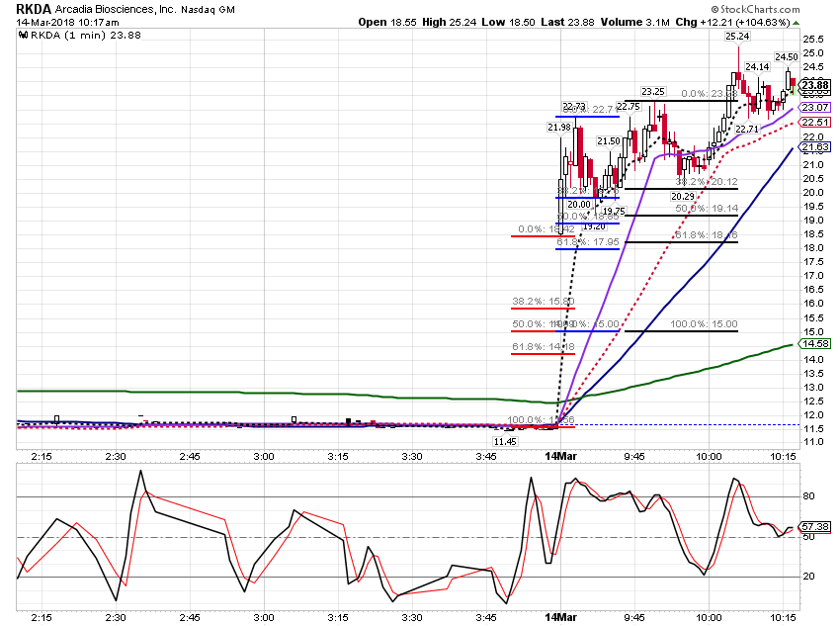Screen dimensions: 840x626
Task: Click the purple 23.07 moving average tag
Action: tap(815, 107)
